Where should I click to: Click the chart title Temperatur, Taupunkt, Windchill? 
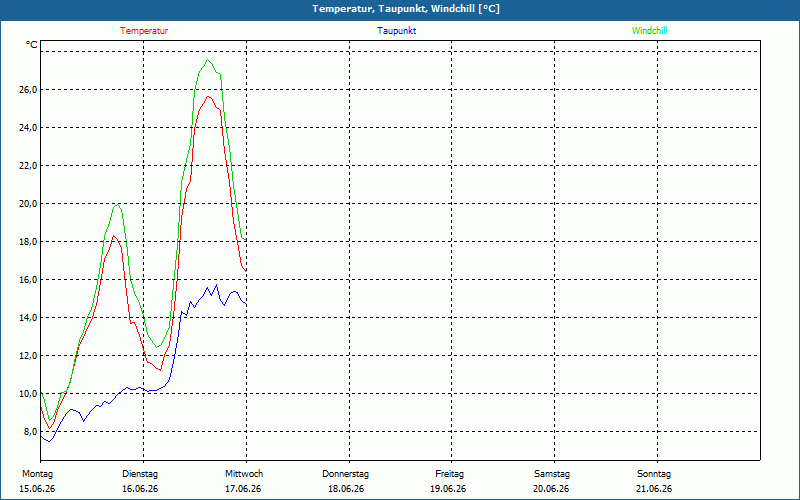pyautogui.click(x=406, y=9)
